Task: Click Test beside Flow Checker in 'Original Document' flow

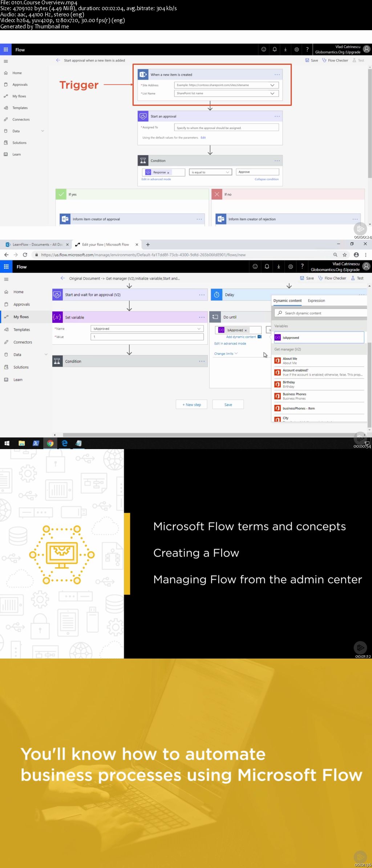Action: 357,278
